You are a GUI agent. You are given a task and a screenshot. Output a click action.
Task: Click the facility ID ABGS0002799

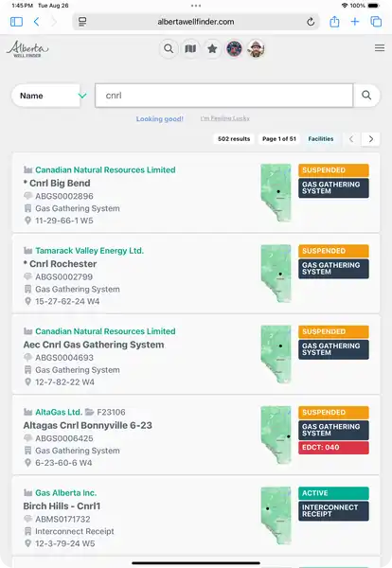[x=63, y=276]
